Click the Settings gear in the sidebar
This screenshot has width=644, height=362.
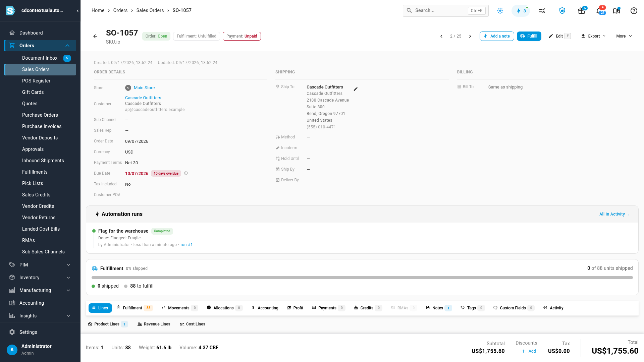(x=12, y=332)
